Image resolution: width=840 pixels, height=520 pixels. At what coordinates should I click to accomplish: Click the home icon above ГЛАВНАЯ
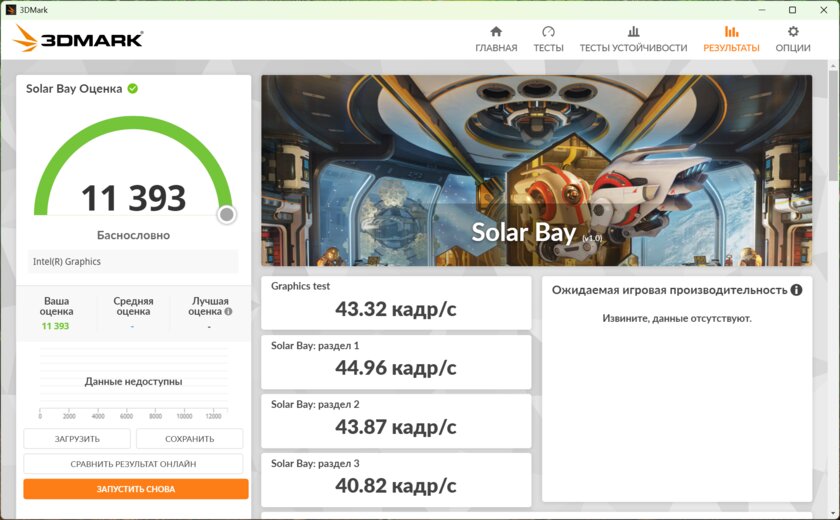pyautogui.click(x=496, y=31)
